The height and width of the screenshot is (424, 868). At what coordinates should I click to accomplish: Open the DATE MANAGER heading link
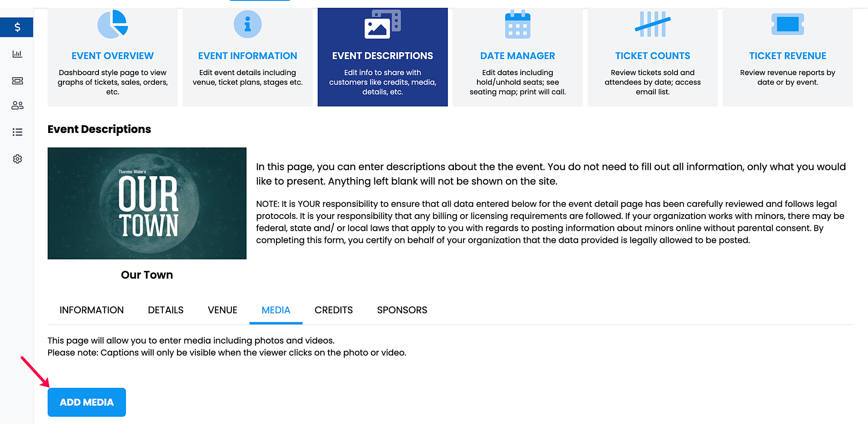click(x=518, y=56)
